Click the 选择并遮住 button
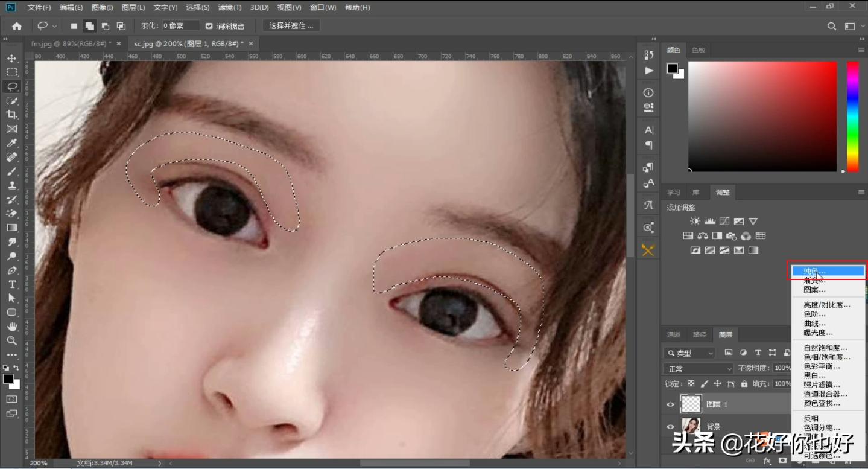This screenshot has width=868, height=469. coord(291,26)
